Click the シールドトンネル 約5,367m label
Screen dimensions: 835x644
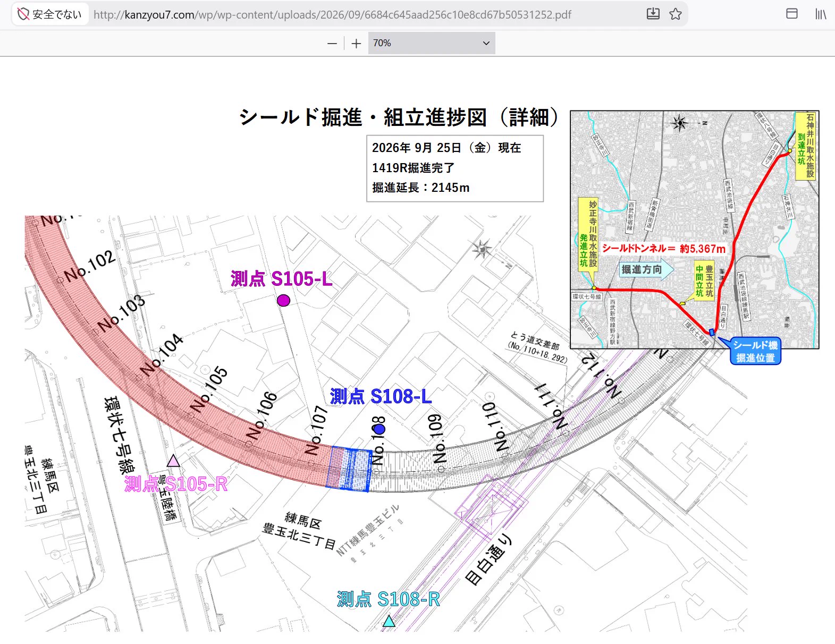tap(664, 248)
